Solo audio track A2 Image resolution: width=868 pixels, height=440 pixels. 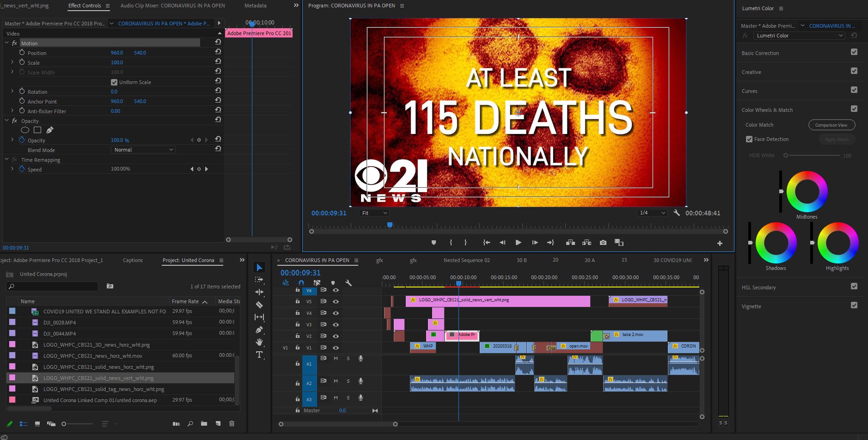coord(348,381)
